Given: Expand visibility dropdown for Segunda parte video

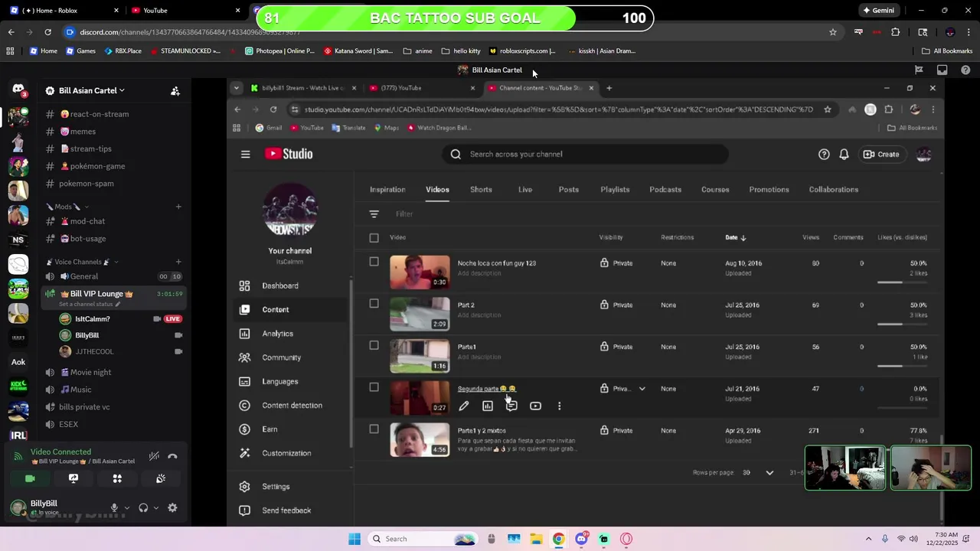Looking at the screenshot, I should point(642,389).
